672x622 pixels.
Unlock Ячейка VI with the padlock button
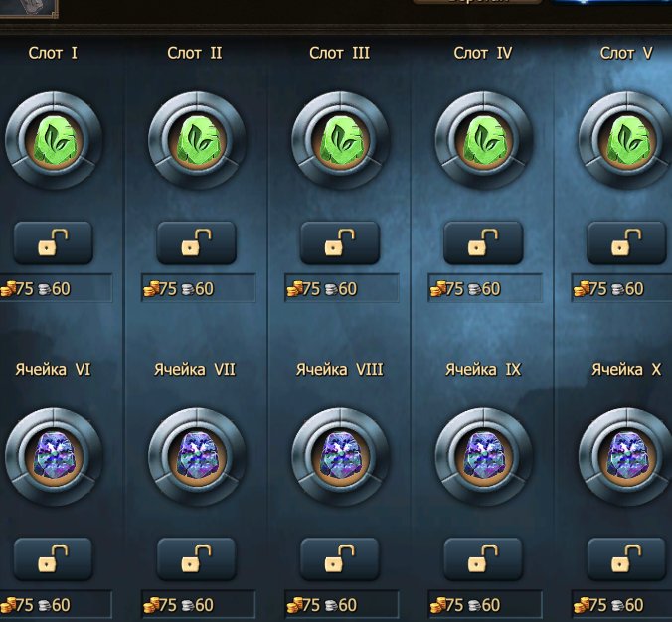coord(53,559)
